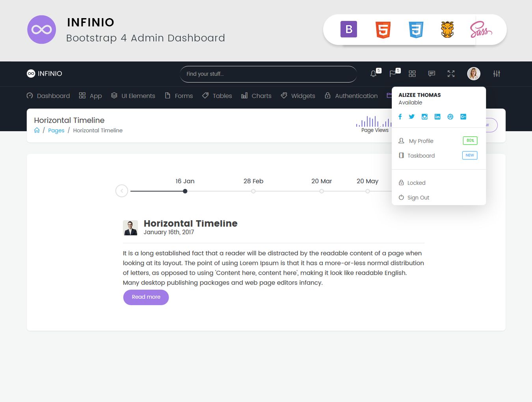Screen dimensions: 532x402
Task: Click the Facebook icon in the profile dropdown
Action: coord(400,117)
